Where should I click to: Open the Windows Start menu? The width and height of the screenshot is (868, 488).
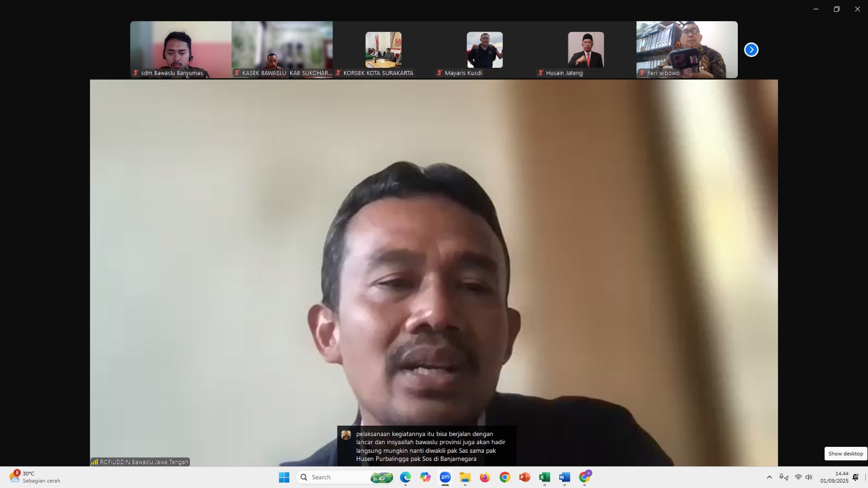pos(283,478)
